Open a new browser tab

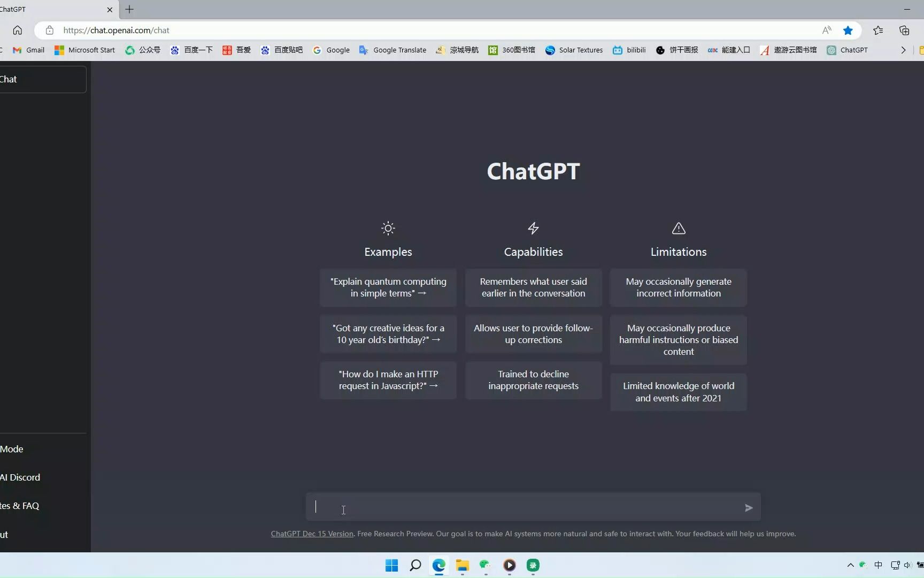pyautogui.click(x=129, y=9)
